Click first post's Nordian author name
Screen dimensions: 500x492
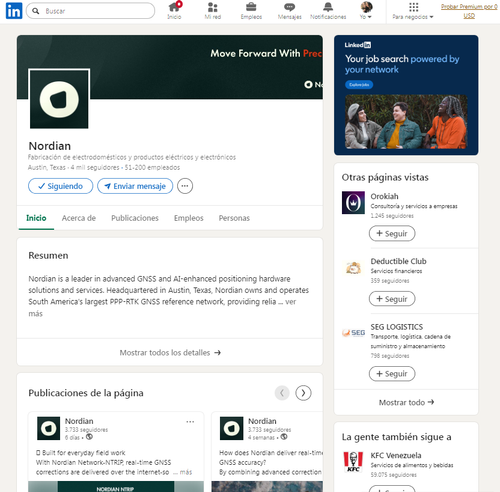tap(79, 421)
